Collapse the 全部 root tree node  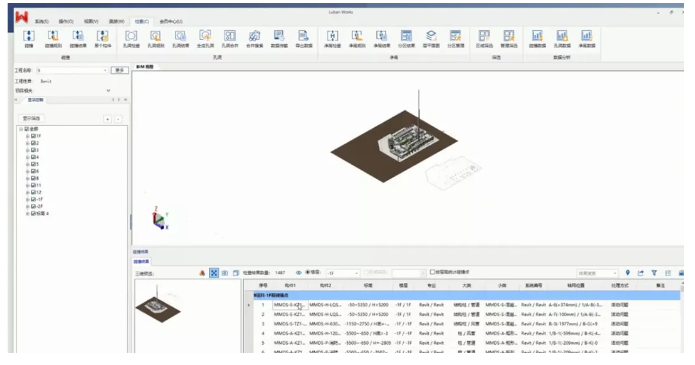pos(20,129)
